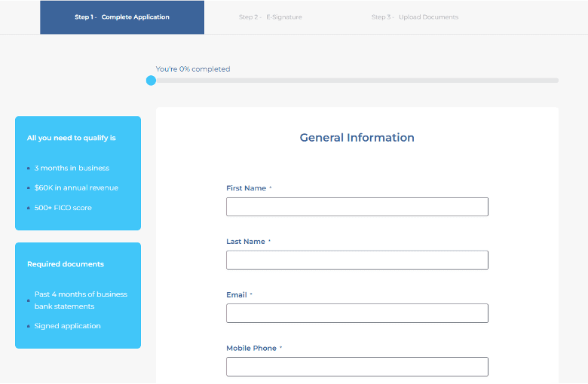The image size is (588, 384).
Task: Click the "Past 4 months of business" item
Action: point(81,294)
